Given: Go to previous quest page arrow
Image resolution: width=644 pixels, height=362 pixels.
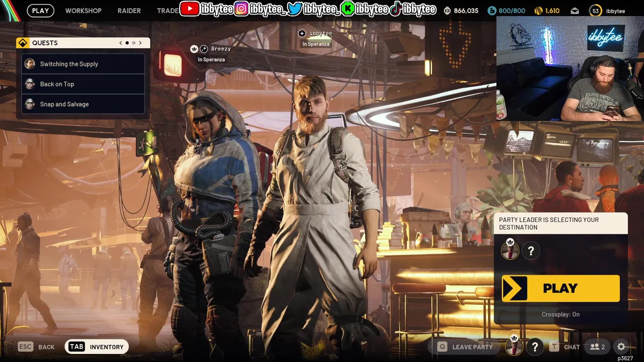Looking at the screenshot, I should 121,43.
